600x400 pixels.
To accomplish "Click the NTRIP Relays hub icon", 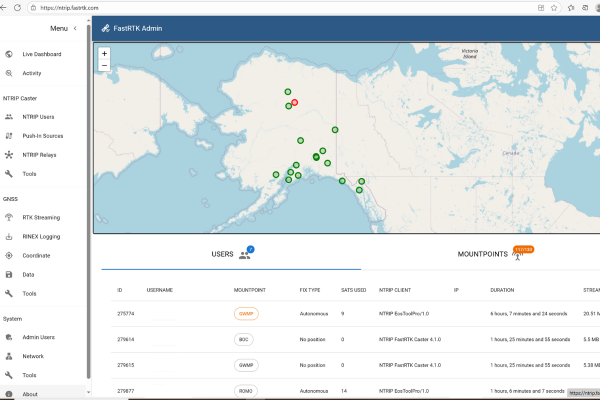I will pyautogui.click(x=9, y=155).
